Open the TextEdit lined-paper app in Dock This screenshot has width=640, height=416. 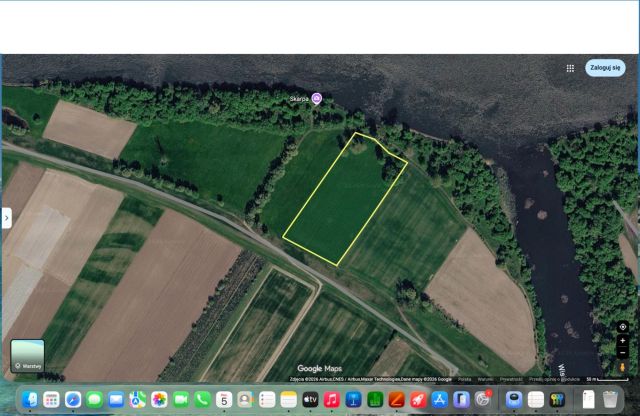coord(536,400)
